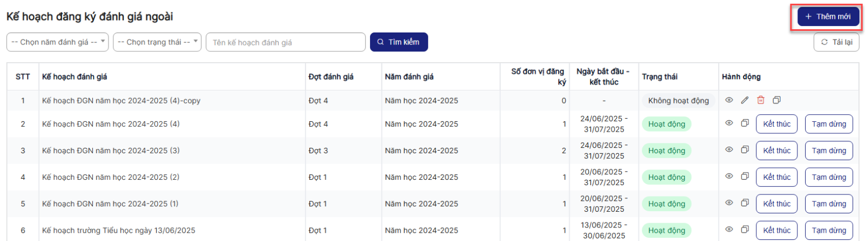End plan 2024-2025 (2) with 'Kết thúc'

(x=776, y=177)
